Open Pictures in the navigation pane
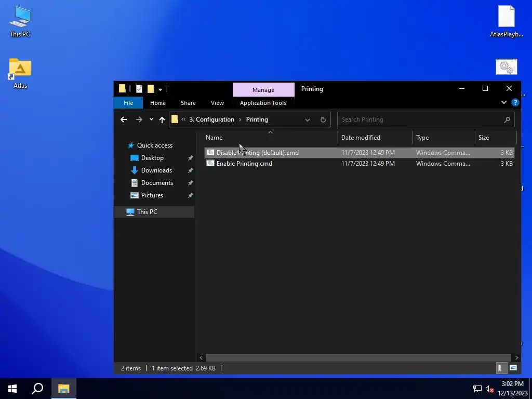The width and height of the screenshot is (532, 399). coord(152,195)
